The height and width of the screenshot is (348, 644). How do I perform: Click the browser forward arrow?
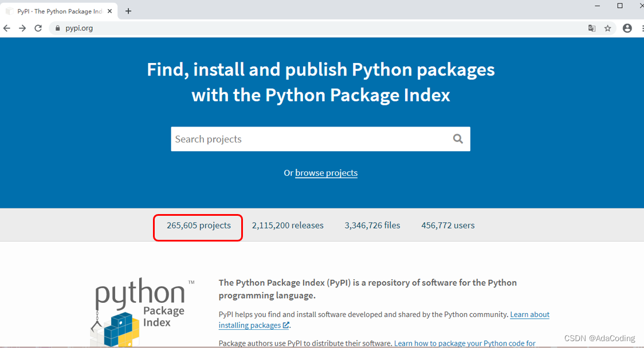(x=22, y=28)
